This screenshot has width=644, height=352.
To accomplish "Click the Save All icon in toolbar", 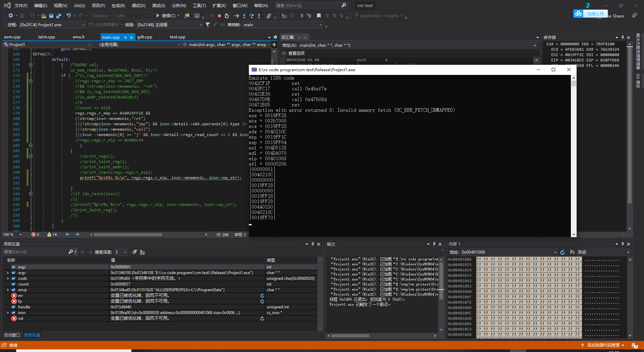I will [59, 16].
